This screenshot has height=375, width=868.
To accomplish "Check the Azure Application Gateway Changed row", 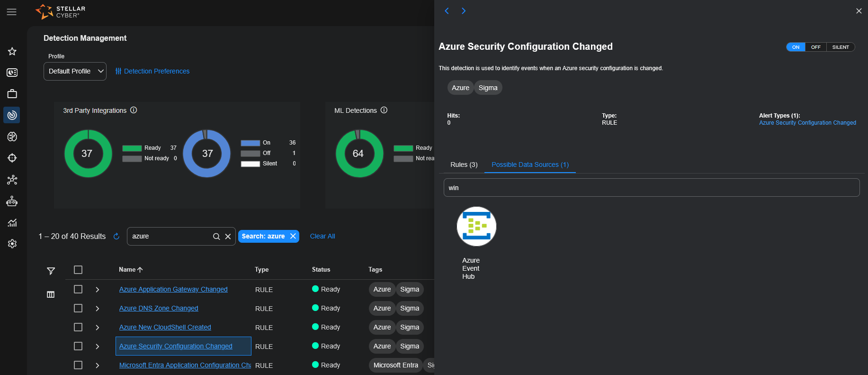I will pyautogui.click(x=78, y=289).
